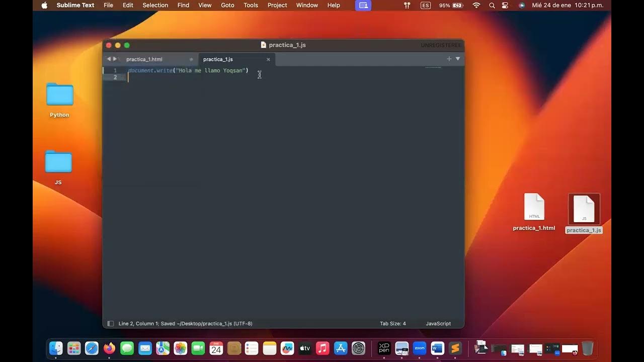This screenshot has height=362, width=644.
Task: Activate Siri from menu bar
Action: click(x=522, y=6)
